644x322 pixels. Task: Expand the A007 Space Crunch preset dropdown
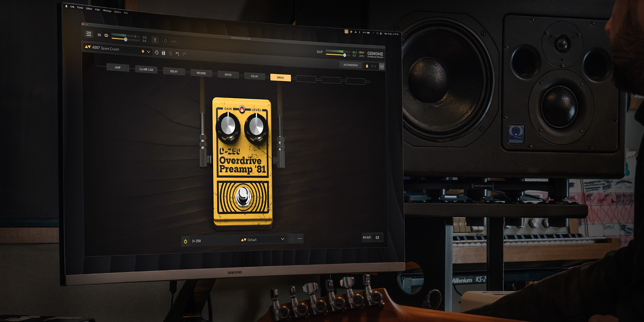click(148, 52)
